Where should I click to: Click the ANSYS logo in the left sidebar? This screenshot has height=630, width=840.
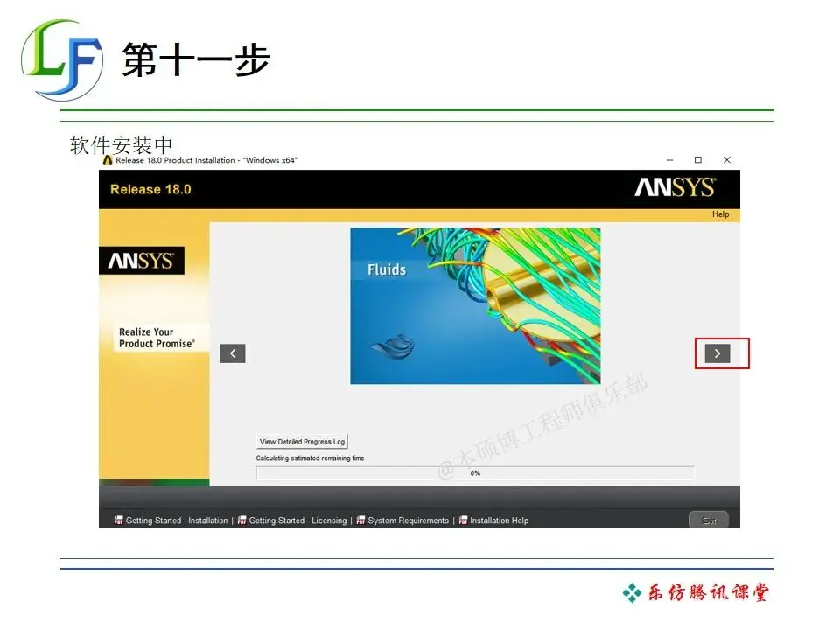pos(142,261)
